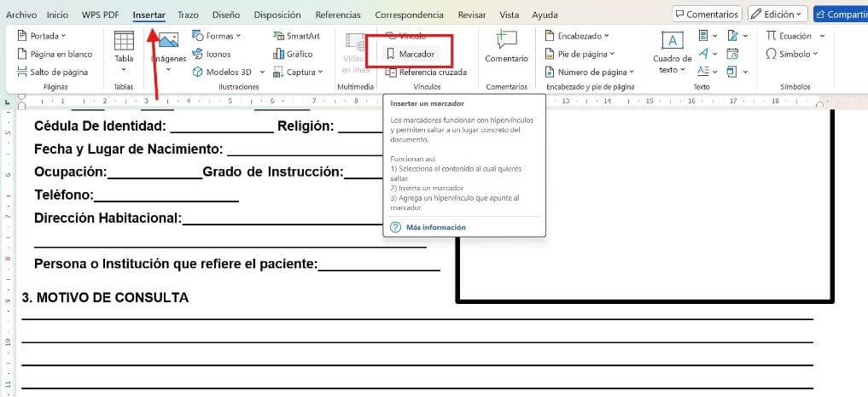Open the Ayuda tab
Viewport: 868px width, 397px height.
pyautogui.click(x=545, y=15)
